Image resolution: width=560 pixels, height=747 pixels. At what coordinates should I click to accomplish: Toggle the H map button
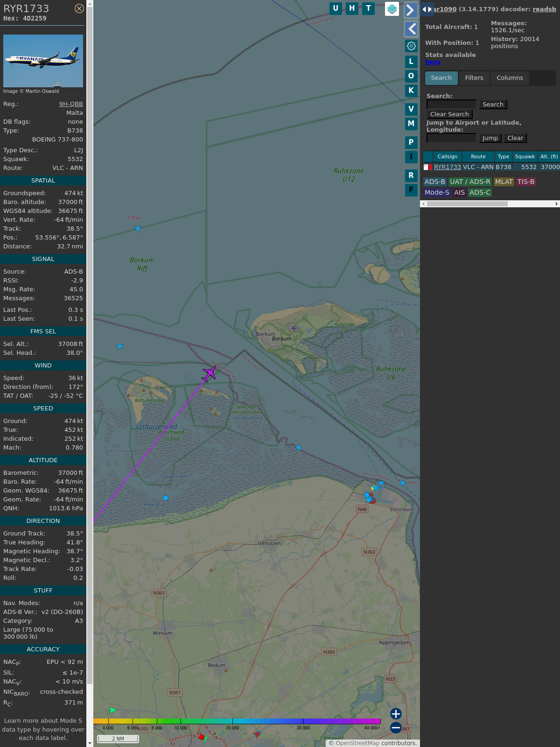coord(352,8)
